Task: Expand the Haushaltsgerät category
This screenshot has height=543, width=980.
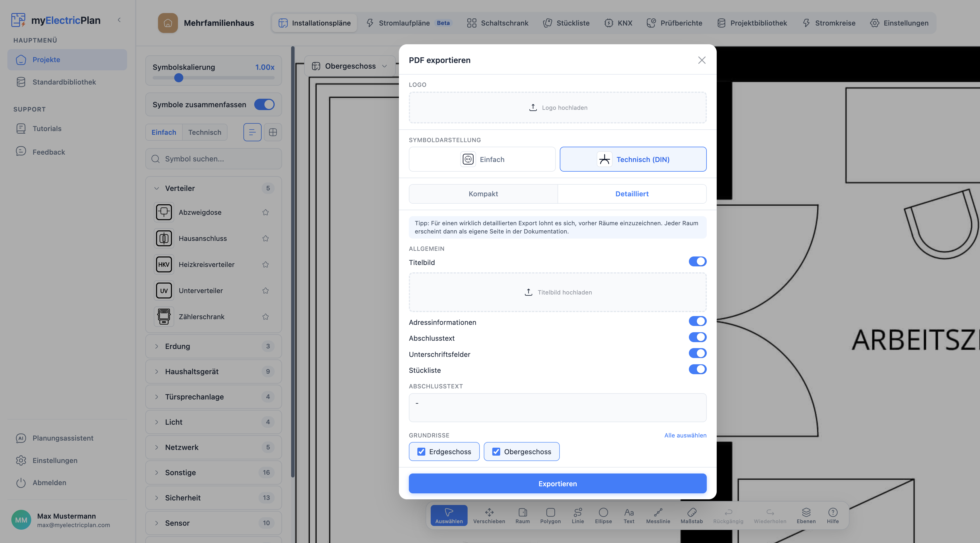Action: pyautogui.click(x=213, y=371)
